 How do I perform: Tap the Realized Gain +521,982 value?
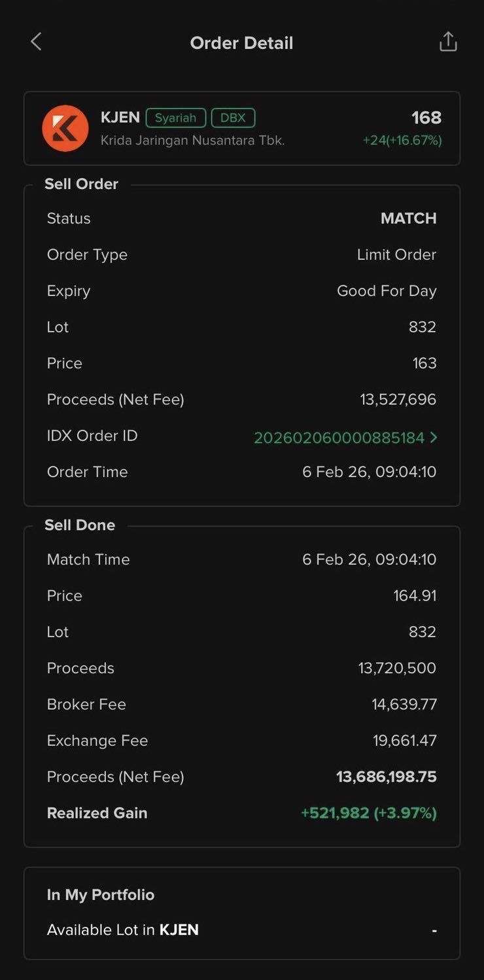tap(368, 813)
